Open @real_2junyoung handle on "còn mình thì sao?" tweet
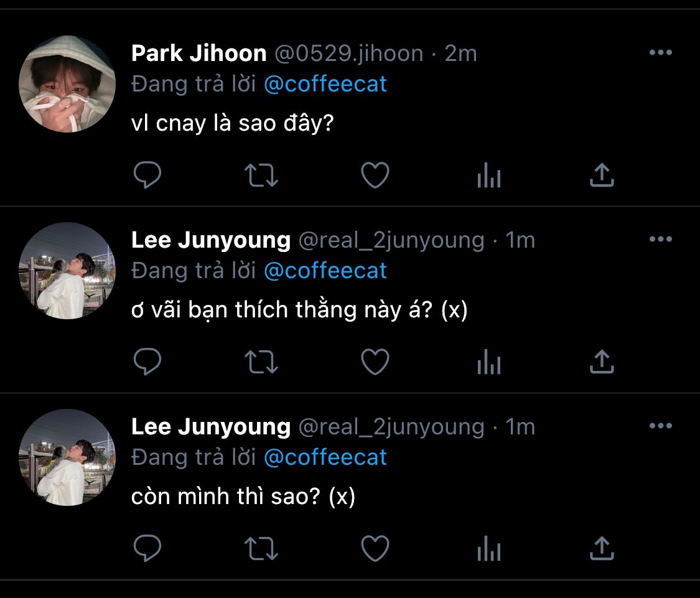The height and width of the screenshot is (598, 700). point(391,427)
